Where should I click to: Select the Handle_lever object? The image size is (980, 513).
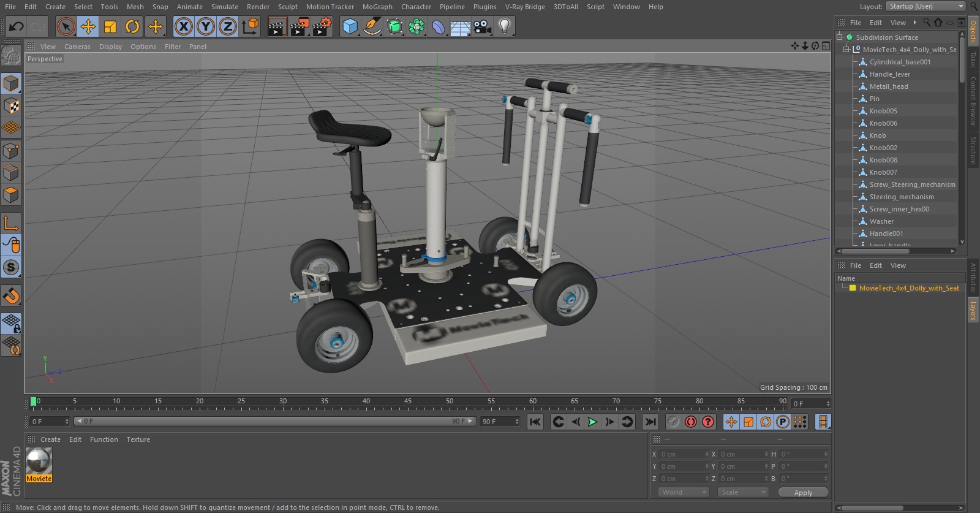click(x=890, y=74)
